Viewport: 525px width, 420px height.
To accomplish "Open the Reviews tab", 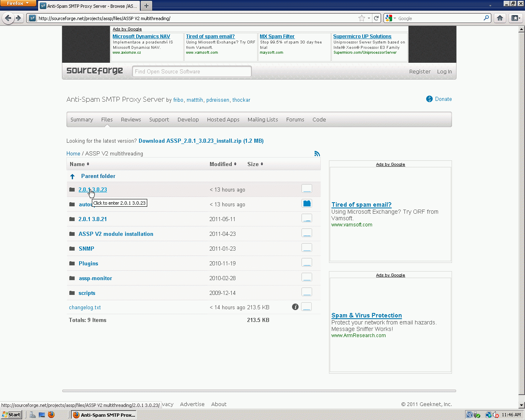I will (x=131, y=120).
